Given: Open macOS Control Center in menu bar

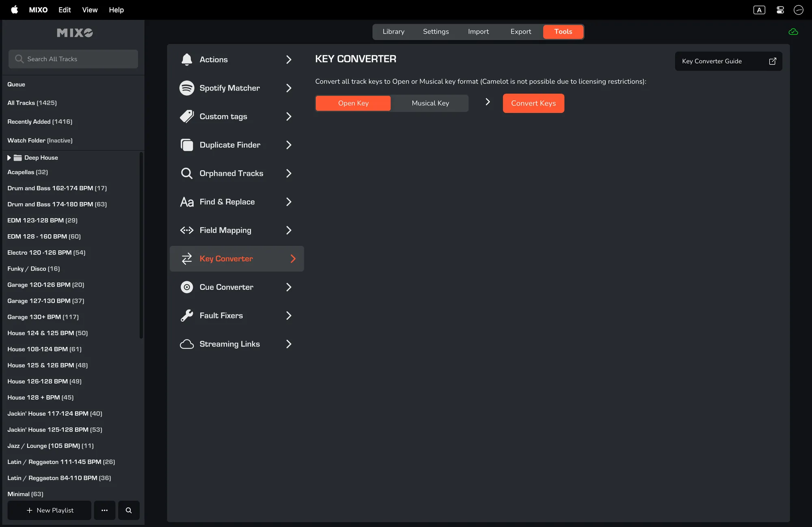Looking at the screenshot, I should [780, 10].
